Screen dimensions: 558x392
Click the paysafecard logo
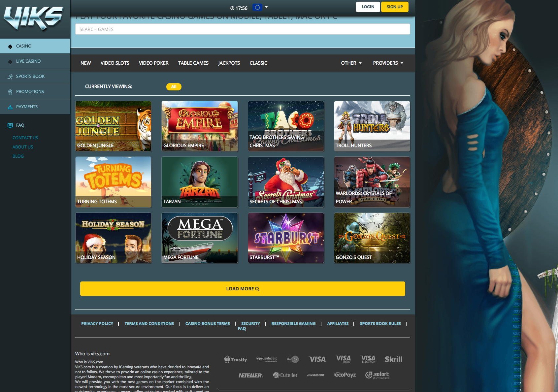[x=267, y=359]
